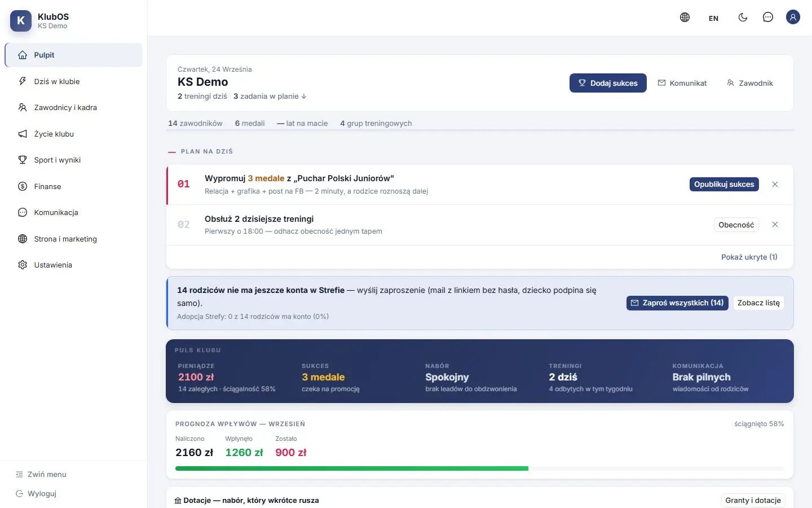Go to Pulpit in the sidebar
Image resolution: width=812 pixels, height=508 pixels.
[x=74, y=55]
